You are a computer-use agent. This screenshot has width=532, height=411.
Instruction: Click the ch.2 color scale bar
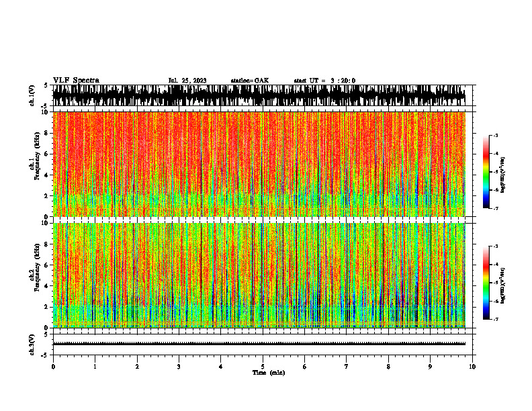486,283
